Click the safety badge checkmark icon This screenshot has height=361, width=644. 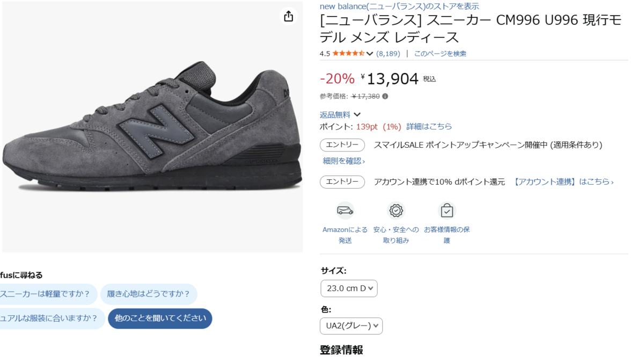coord(396,210)
